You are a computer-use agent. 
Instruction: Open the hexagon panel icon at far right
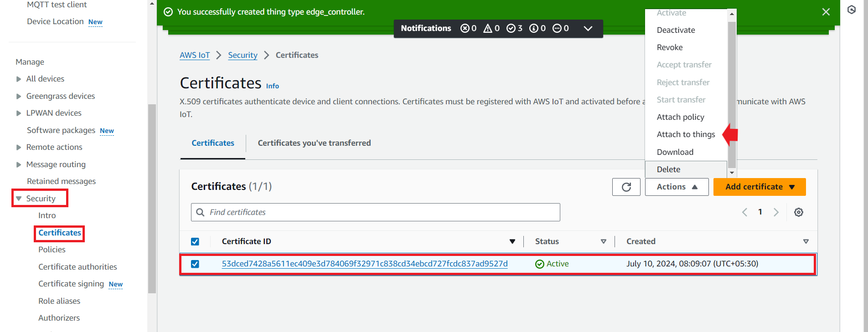[x=852, y=10]
